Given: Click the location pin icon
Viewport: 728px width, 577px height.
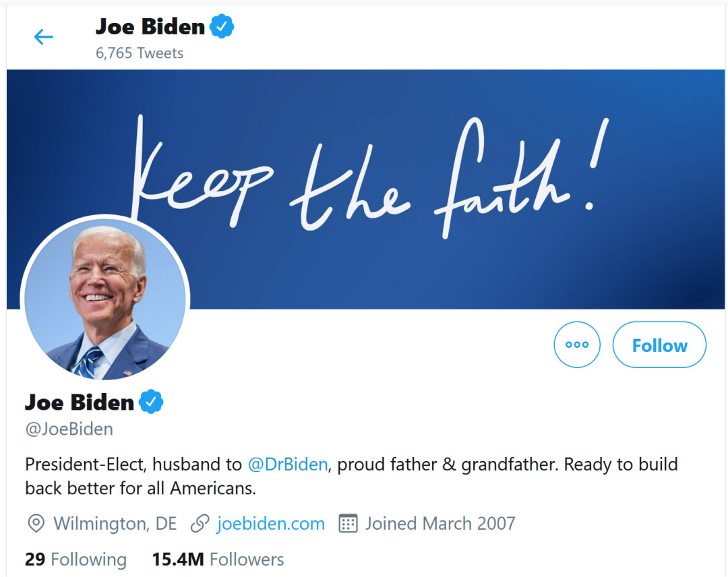Looking at the screenshot, I should pos(36,524).
